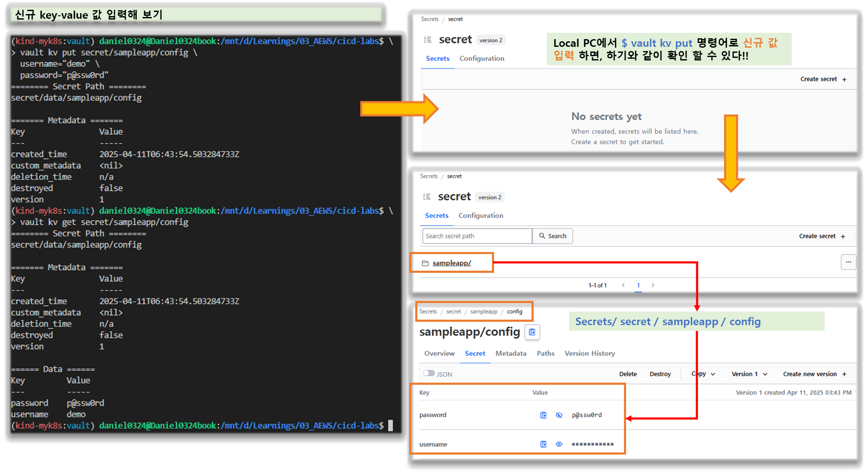Copy the sampleapp/config secret path
The width and height of the screenshot is (868, 475).
point(532,332)
